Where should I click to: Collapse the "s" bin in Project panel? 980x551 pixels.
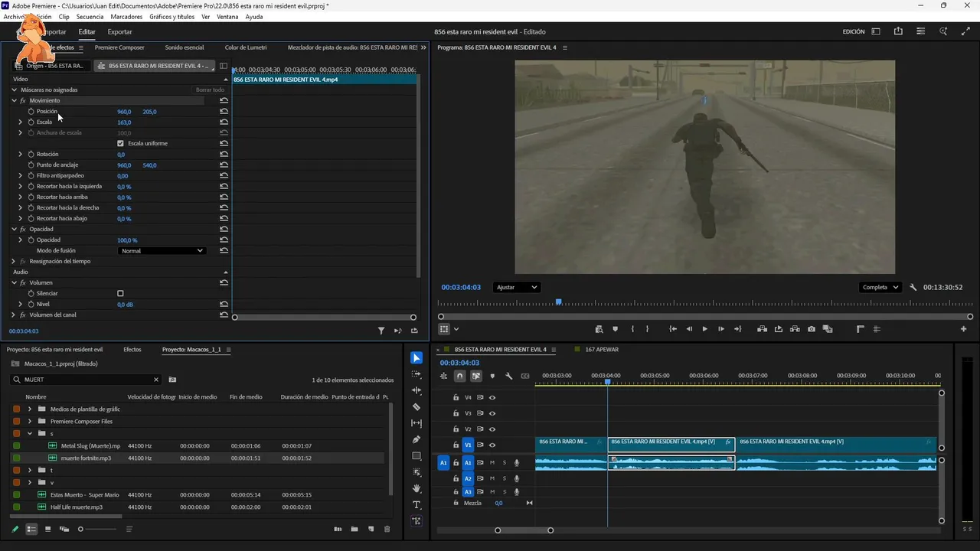(x=30, y=434)
